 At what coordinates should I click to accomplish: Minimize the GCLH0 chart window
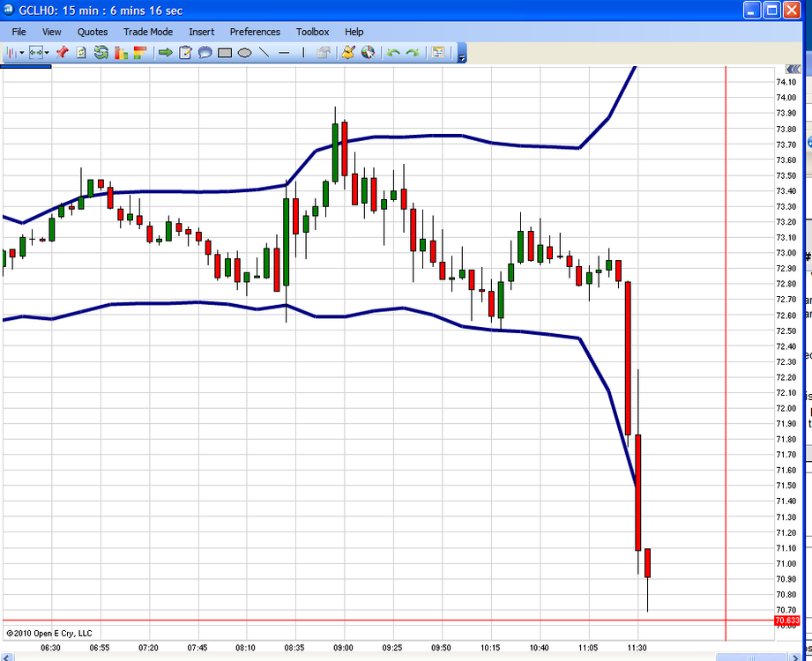(x=752, y=10)
